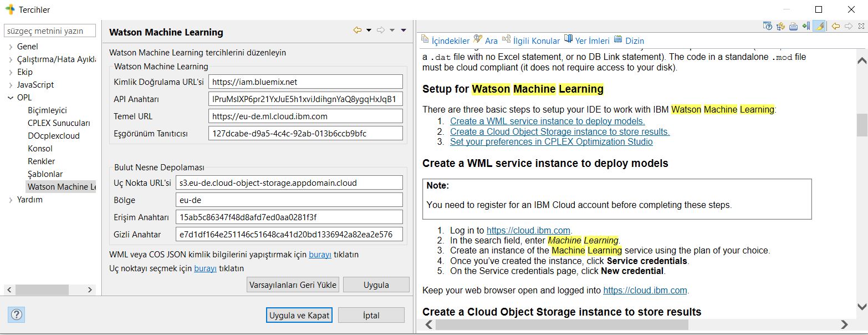Click the Temel URL field
Image resolution: width=868 pixels, height=335 pixels.
coord(306,116)
